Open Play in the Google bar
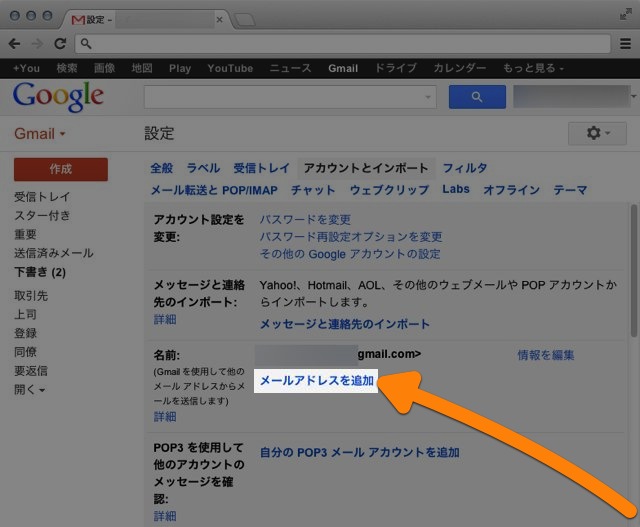The image size is (640, 527). tap(180, 68)
